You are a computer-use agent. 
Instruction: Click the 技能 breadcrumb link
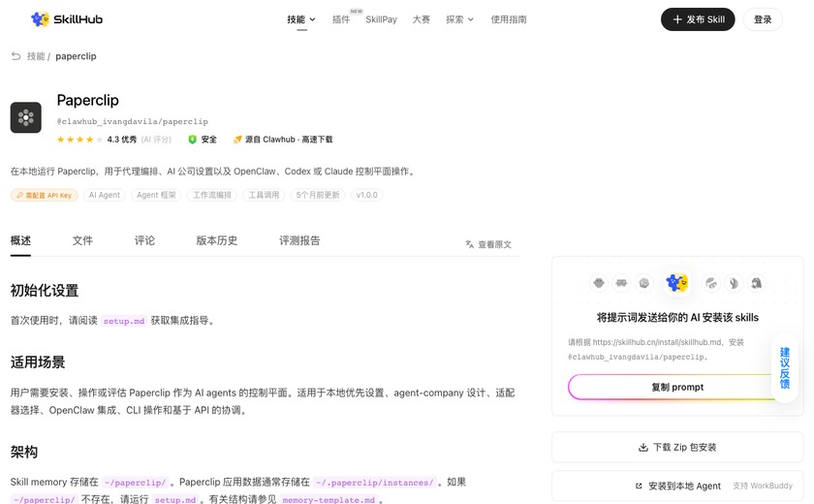36,56
